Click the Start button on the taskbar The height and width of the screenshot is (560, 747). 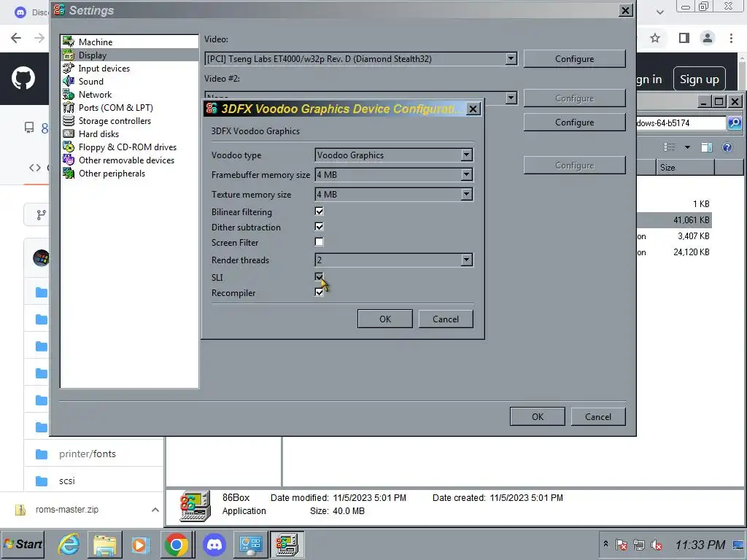point(23,544)
